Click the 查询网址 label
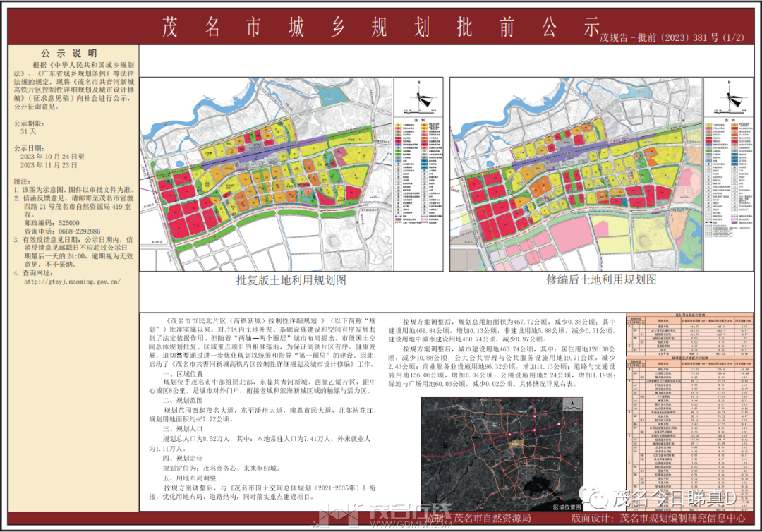762x532 pixels. tap(38, 273)
